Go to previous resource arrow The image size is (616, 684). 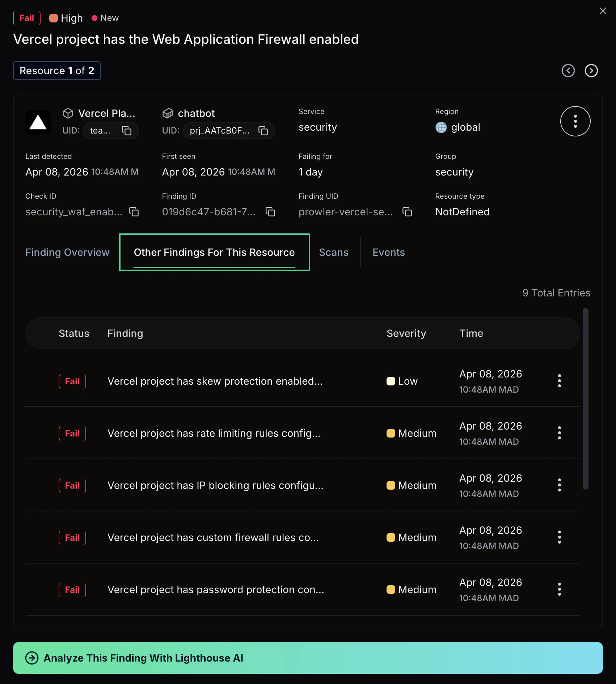(x=568, y=71)
